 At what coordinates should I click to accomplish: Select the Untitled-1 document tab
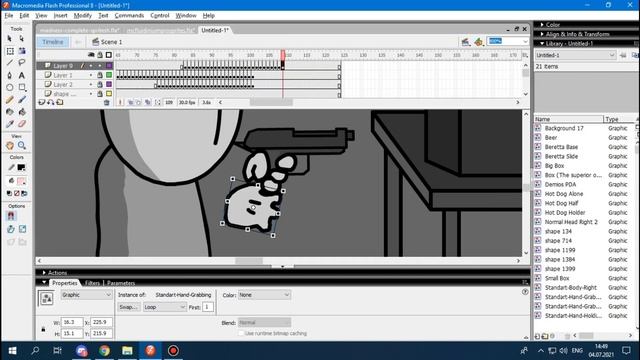coord(215,30)
